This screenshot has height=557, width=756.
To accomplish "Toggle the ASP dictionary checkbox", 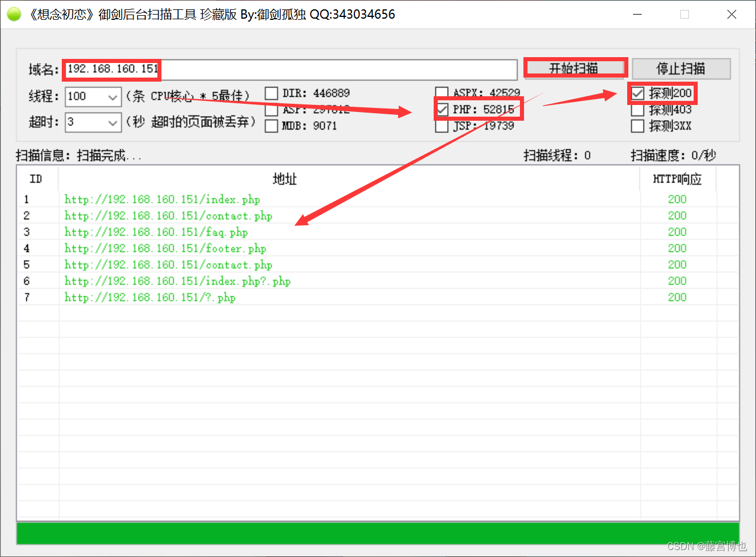I will (x=272, y=110).
